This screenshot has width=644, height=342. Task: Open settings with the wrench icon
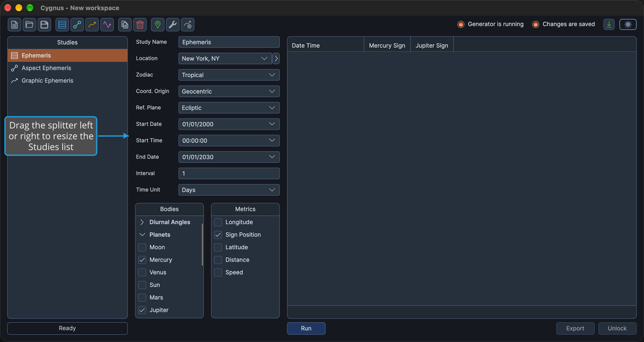173,25
